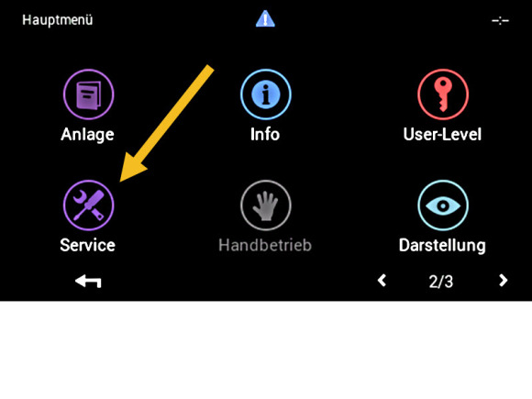Image resolution: width=532 pixels, height=399 pixels.
Task: Click the Service text label
Action: (87, 245)
